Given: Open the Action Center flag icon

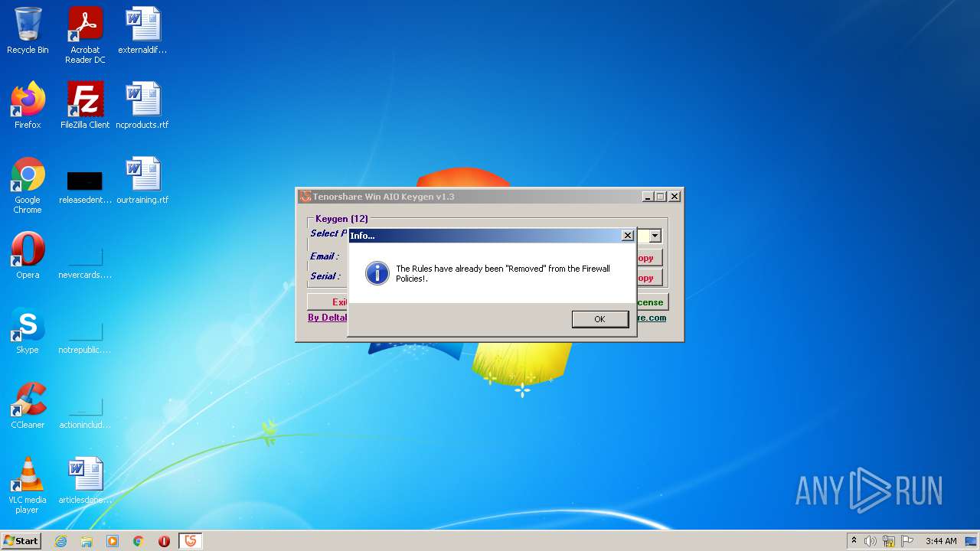Looking at the screenshot, I should (907, 541).
